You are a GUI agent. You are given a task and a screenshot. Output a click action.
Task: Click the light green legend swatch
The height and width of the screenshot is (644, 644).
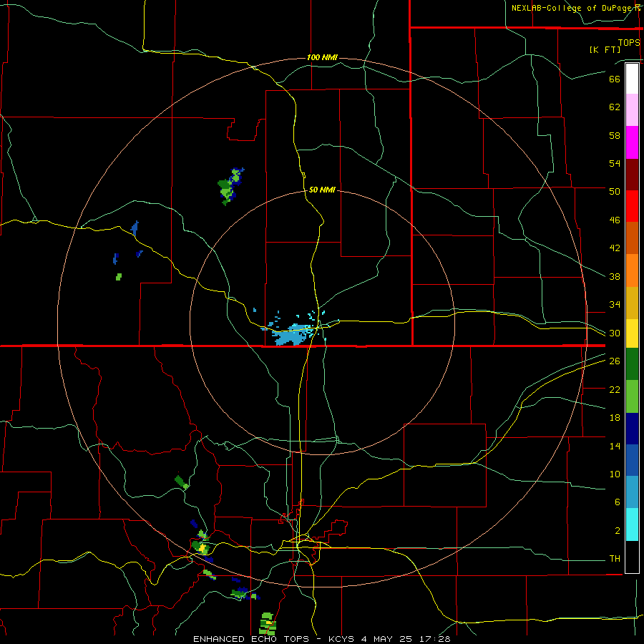632,396
